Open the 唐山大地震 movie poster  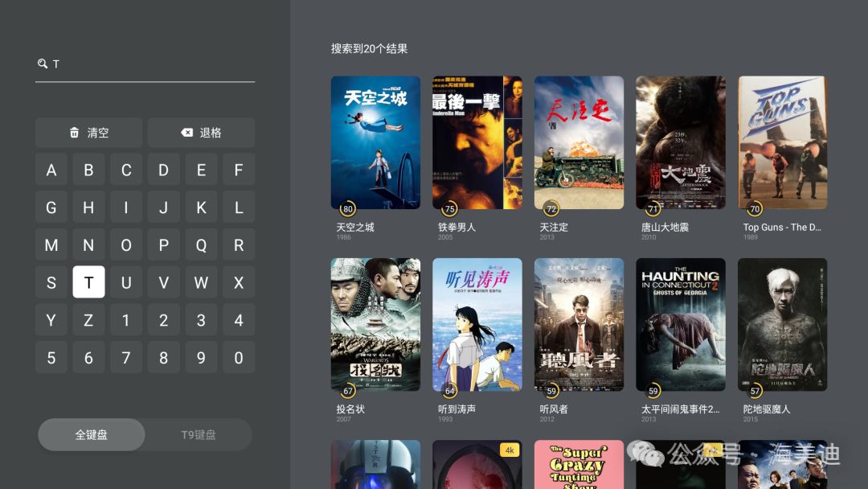pyautogui.click(x=681, y=142)
